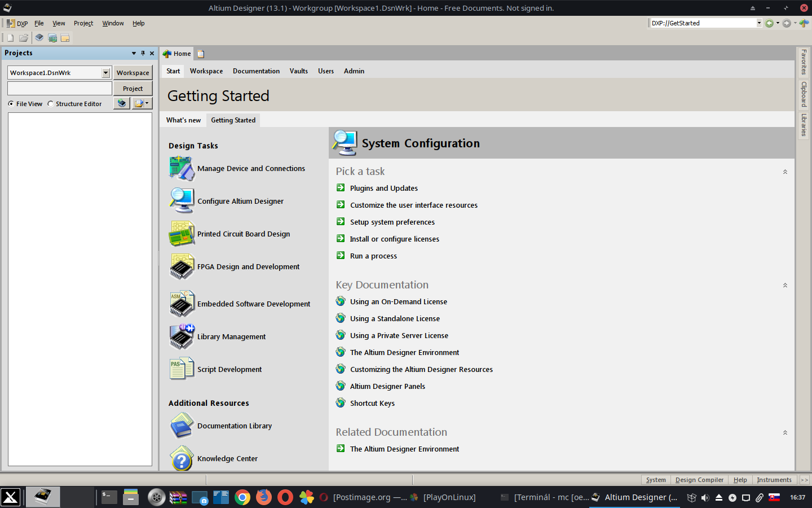The width and height of the screenshot is (812, 508).
Task: Open Firefox from the taskbar
Action: click(x=263, y=497)
